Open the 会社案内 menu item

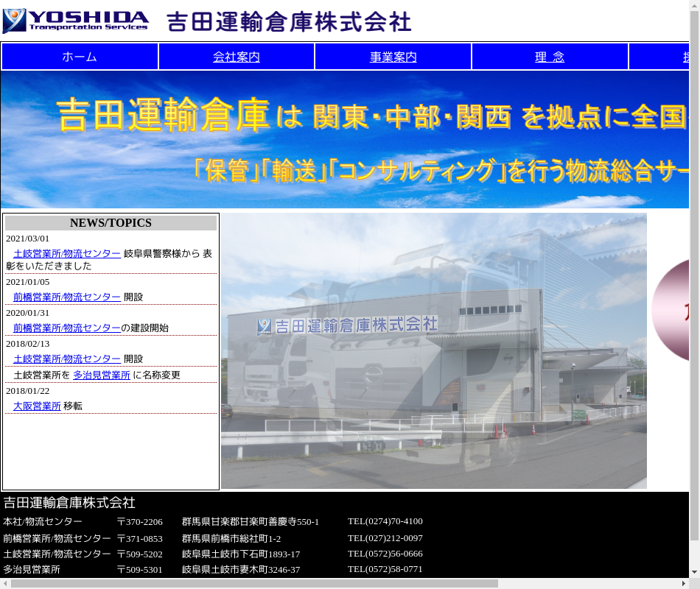pos(237,57)
